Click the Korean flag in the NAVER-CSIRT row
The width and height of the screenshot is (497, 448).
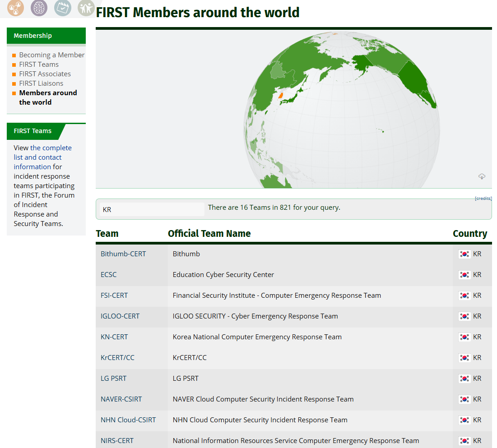pyautogui.click(x=464, y=399)
